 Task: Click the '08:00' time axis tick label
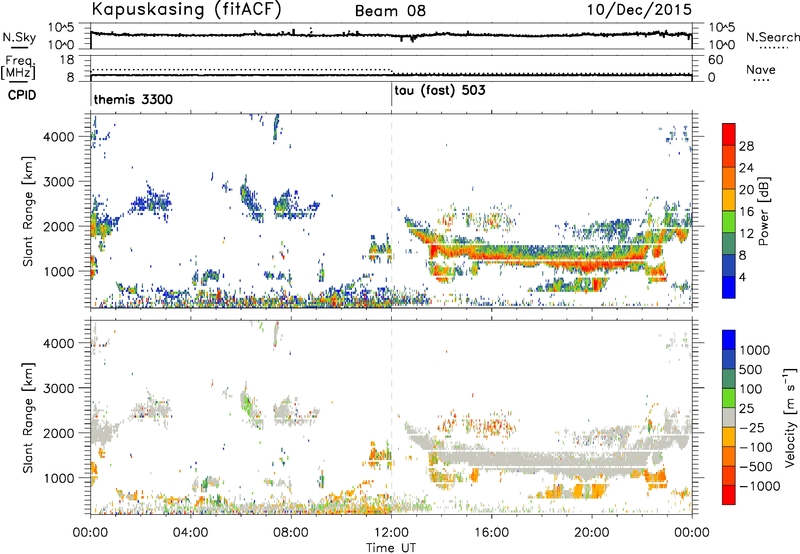tap(291, 533)
